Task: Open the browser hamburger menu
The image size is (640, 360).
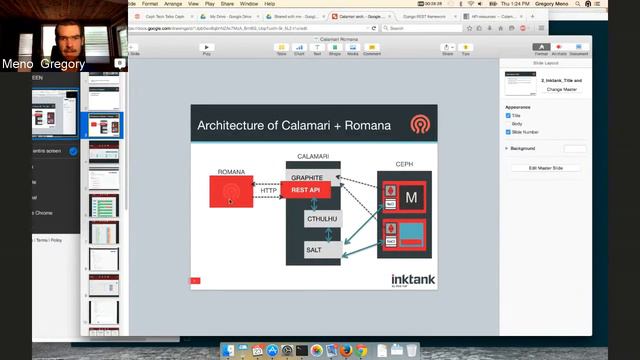Action: pyautogui.click(x=541, y=28)
